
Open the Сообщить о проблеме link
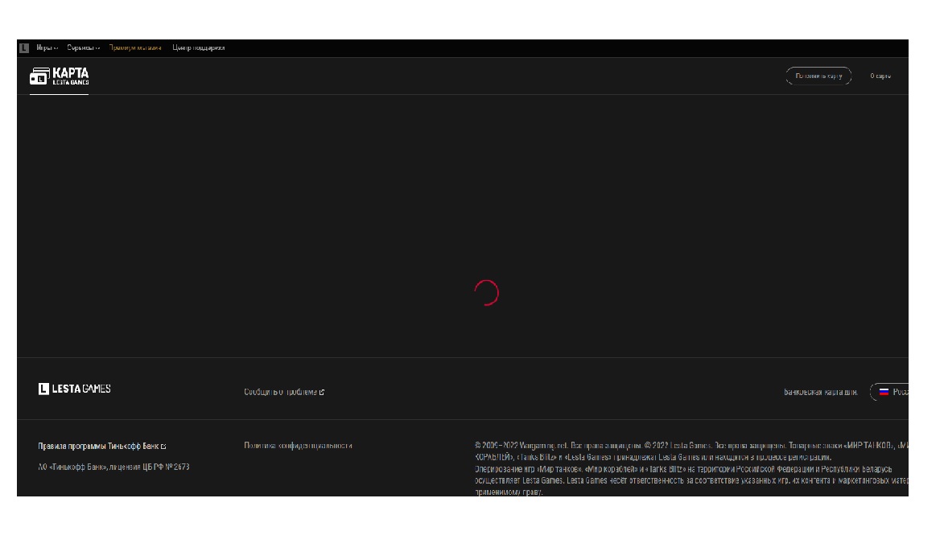point(284,392)
